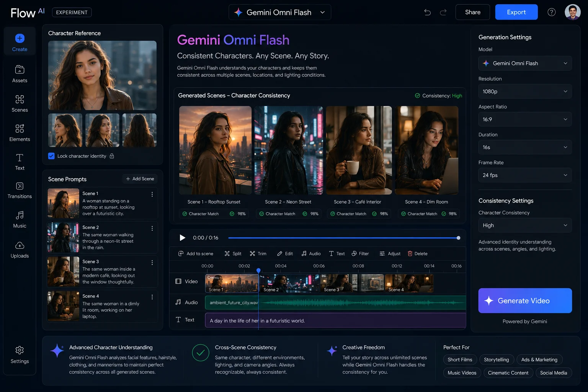Click Add to scene in timeline toolbar
The image size is (588, 392).
[x=196, y=253]
